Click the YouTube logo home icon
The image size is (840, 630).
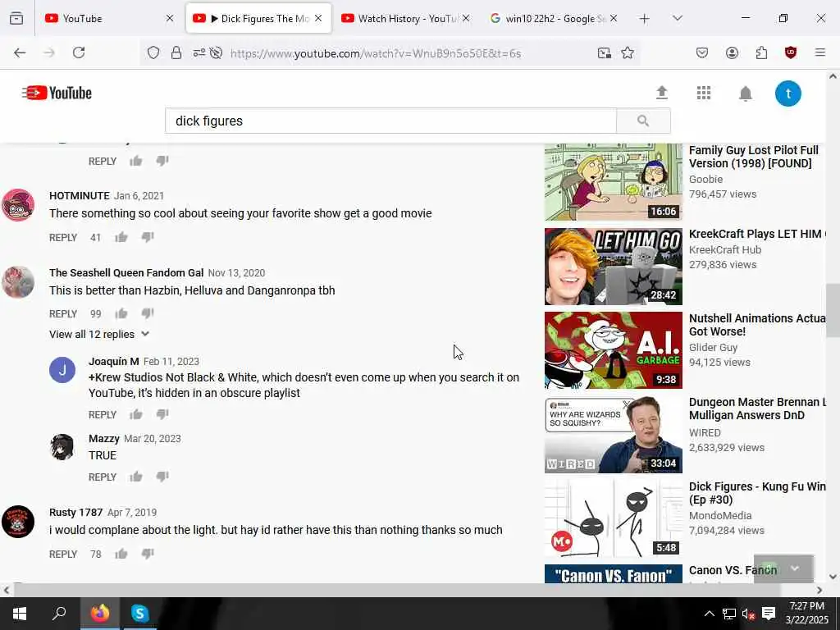(57, 93)
